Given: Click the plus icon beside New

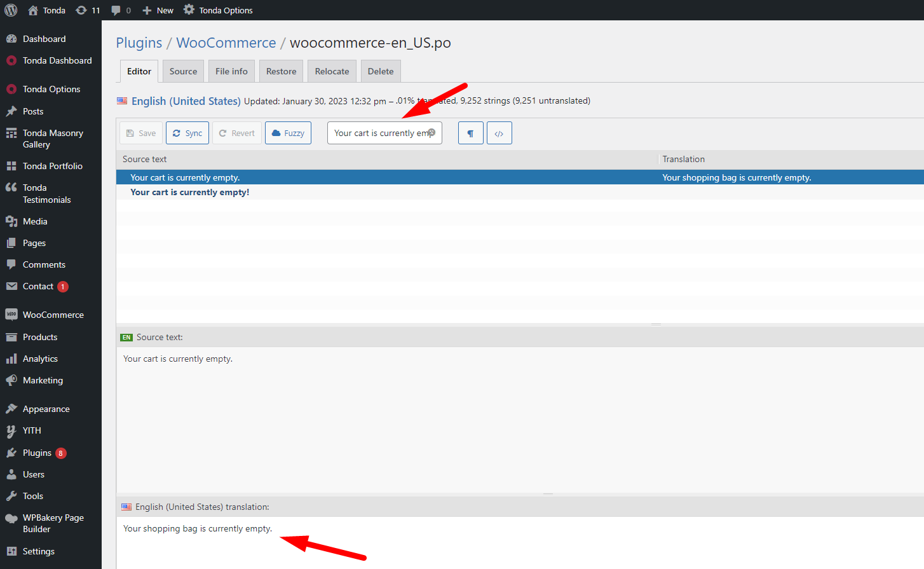Looking at the screenshot, I should 147,10.
